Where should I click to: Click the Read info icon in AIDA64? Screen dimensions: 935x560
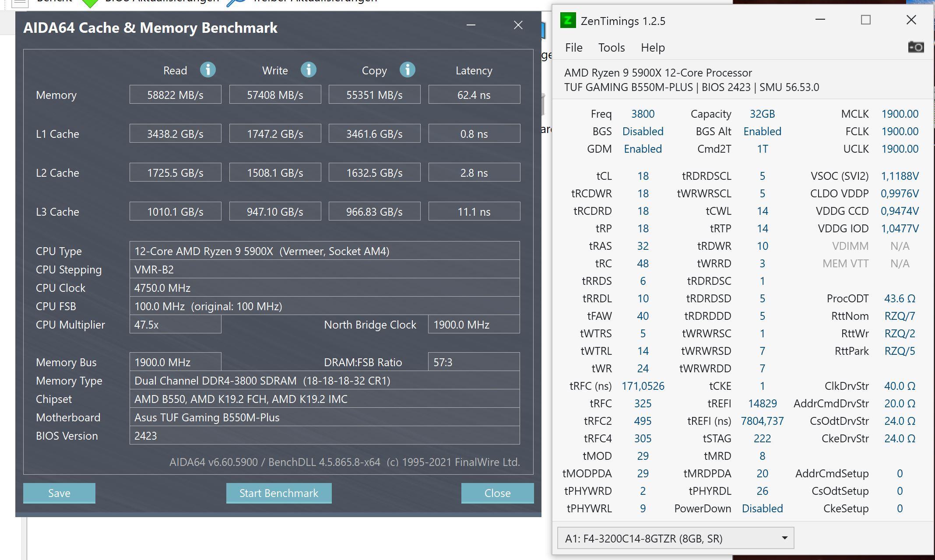pos(208,70)
